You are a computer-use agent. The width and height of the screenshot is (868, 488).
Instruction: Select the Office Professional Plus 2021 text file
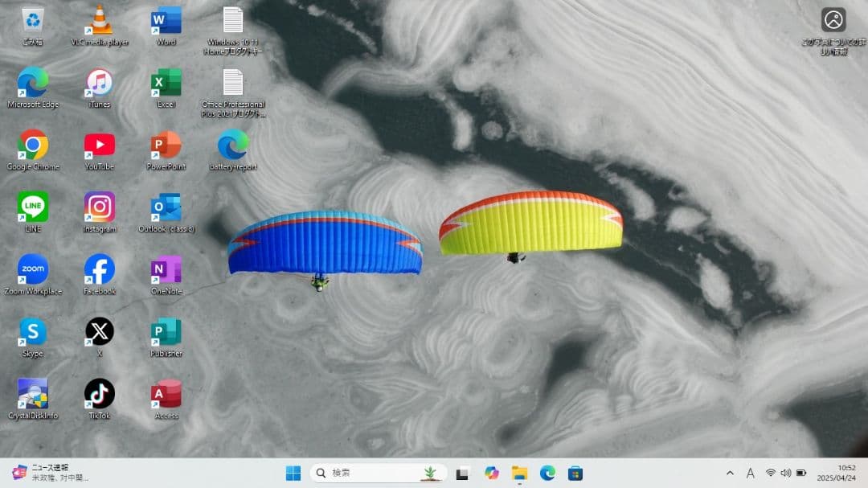coord(233,83)
